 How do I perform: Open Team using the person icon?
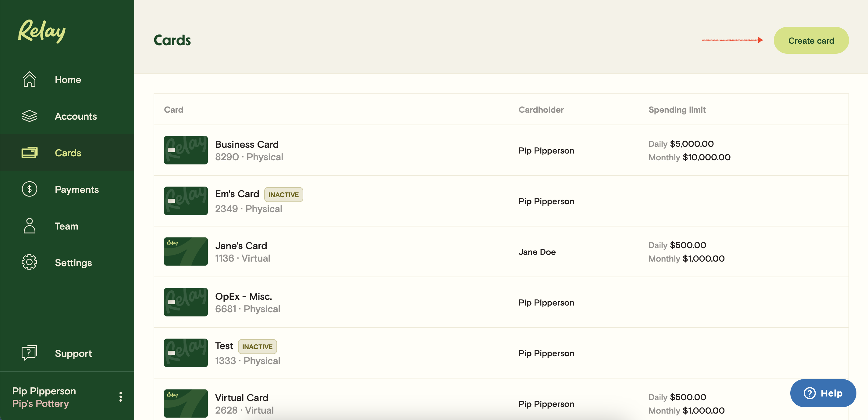click(29, 226)
